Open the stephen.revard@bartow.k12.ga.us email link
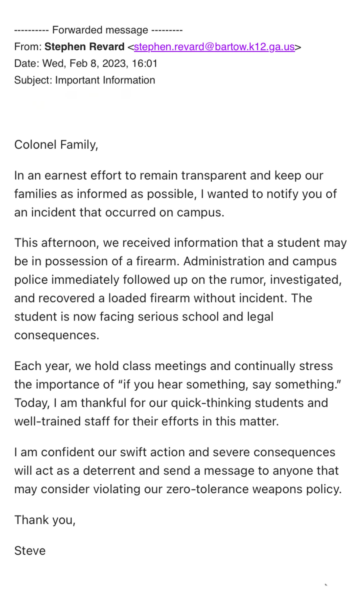The height and width of the screenshot is (590, 364). click(214, 47)
